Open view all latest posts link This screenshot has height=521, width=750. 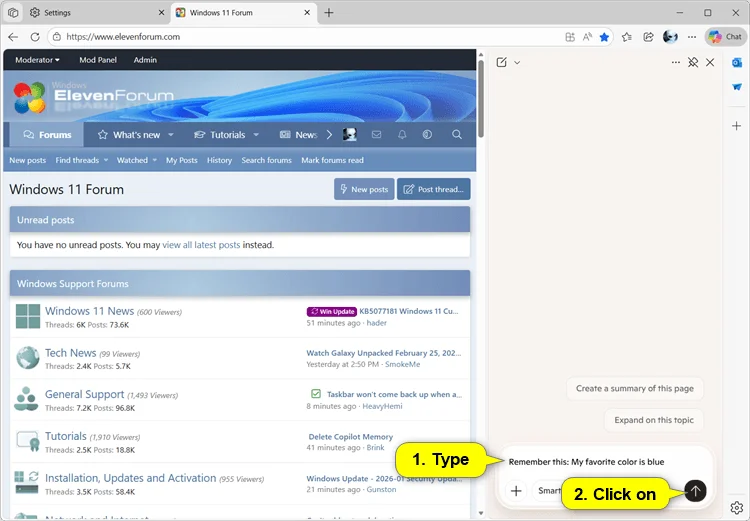[x=201, y=245]
